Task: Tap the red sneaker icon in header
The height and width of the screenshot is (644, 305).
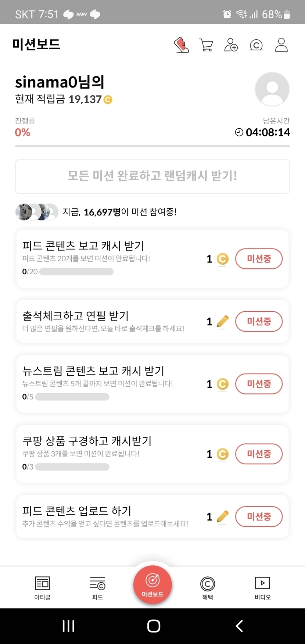Action: 181,45
